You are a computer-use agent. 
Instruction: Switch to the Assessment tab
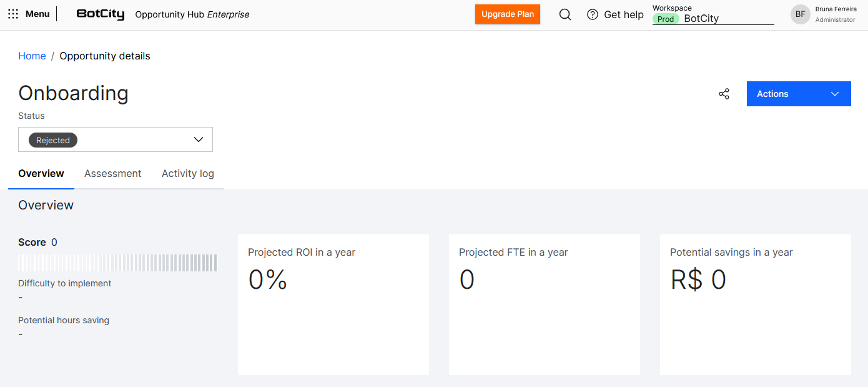(113, 174)
